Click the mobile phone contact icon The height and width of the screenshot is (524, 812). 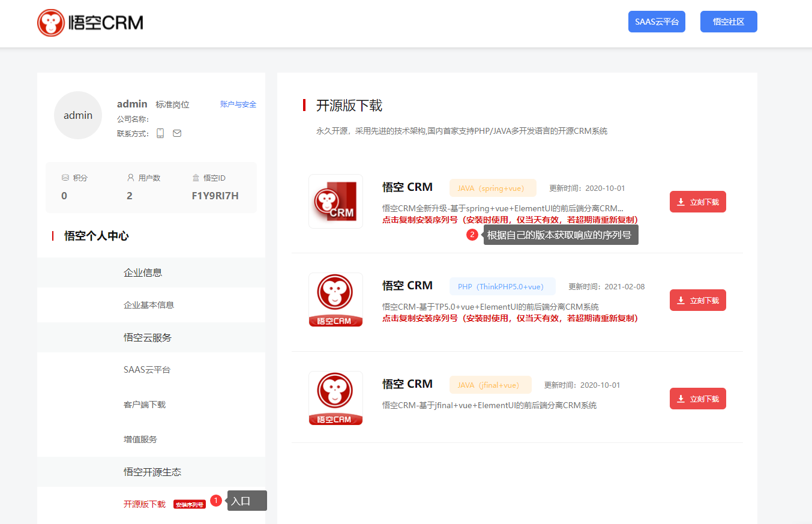pos(160,133)
